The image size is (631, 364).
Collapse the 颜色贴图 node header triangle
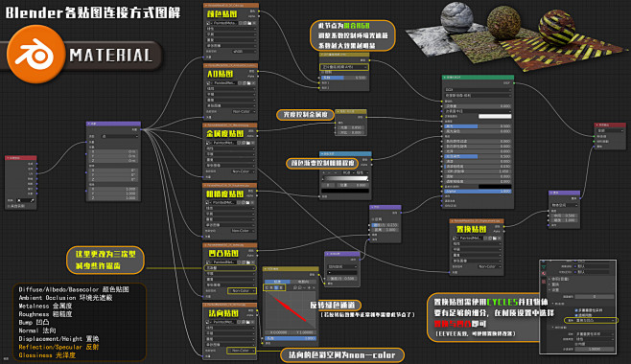206,5
